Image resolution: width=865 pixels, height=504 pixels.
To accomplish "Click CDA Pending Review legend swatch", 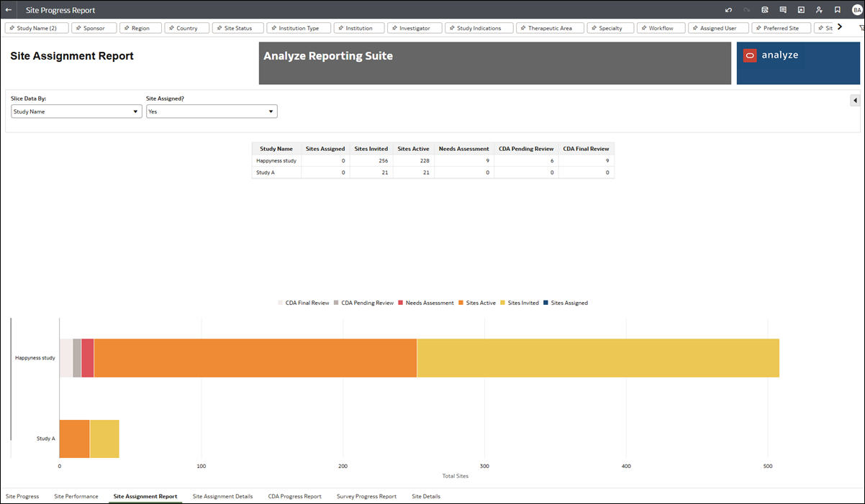I will point(336,303).
